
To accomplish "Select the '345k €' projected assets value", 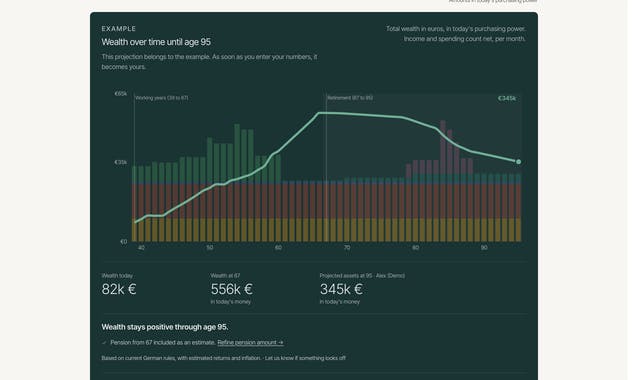I will (341, 289).
